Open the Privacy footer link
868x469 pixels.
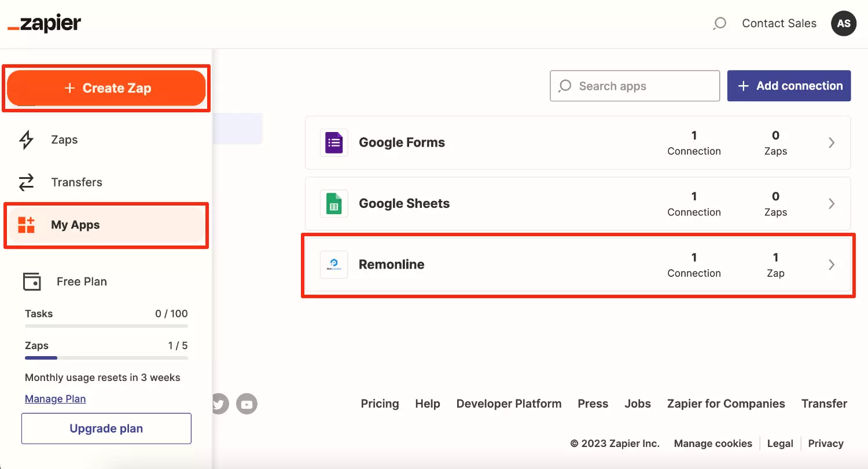click(x=826, y=444)
